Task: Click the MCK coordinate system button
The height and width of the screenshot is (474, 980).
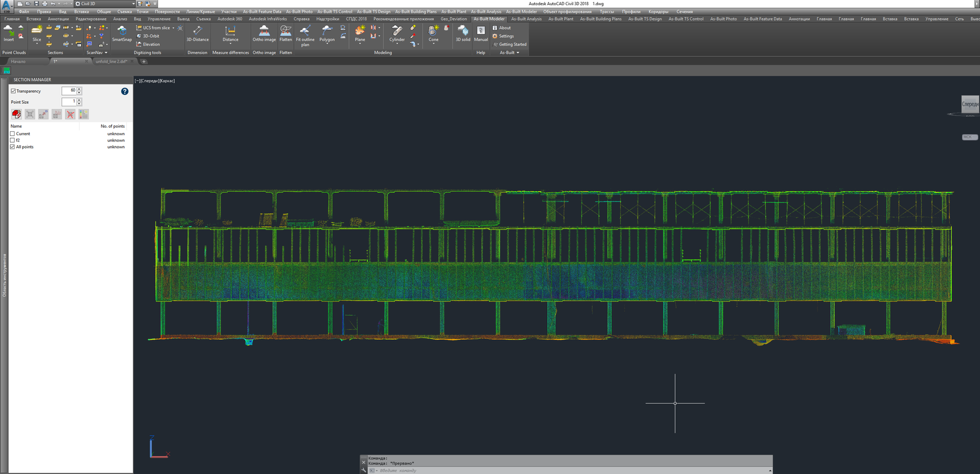Action: (x=969, y=137)
